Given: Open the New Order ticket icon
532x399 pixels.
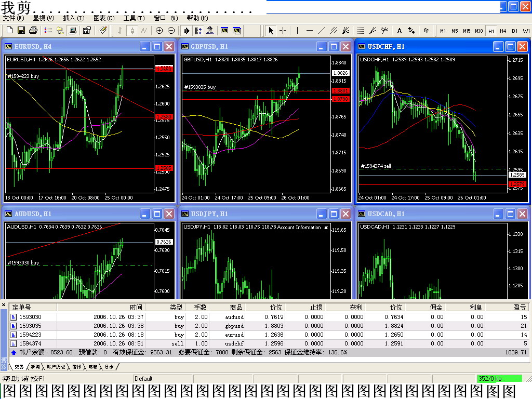Looking at the screenshot, I should point(87,31).
